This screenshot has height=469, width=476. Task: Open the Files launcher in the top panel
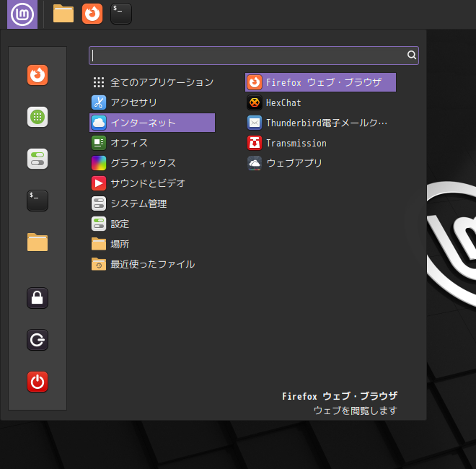[63, 14]
